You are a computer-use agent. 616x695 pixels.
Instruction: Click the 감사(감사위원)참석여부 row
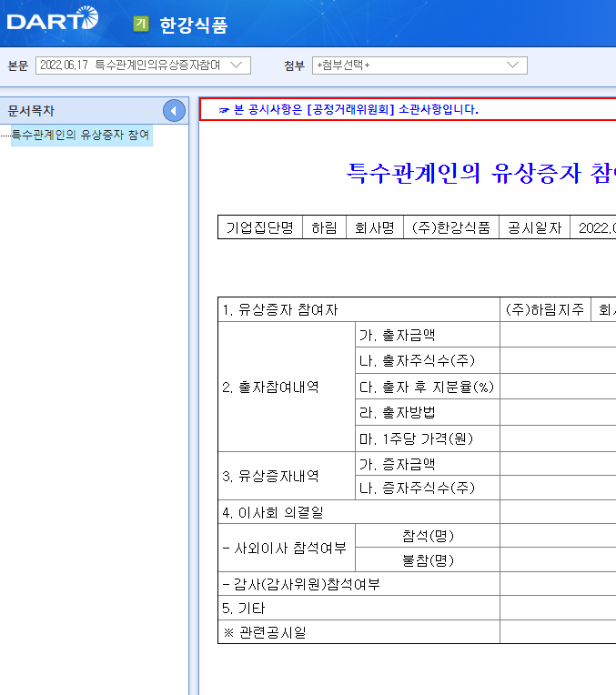358,584
